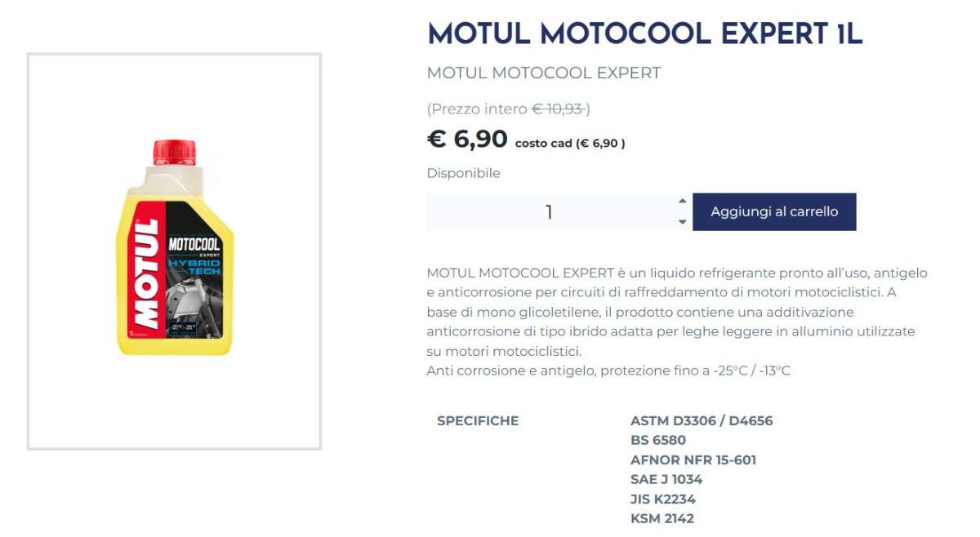Click the KSM 2142 specification

661,519
